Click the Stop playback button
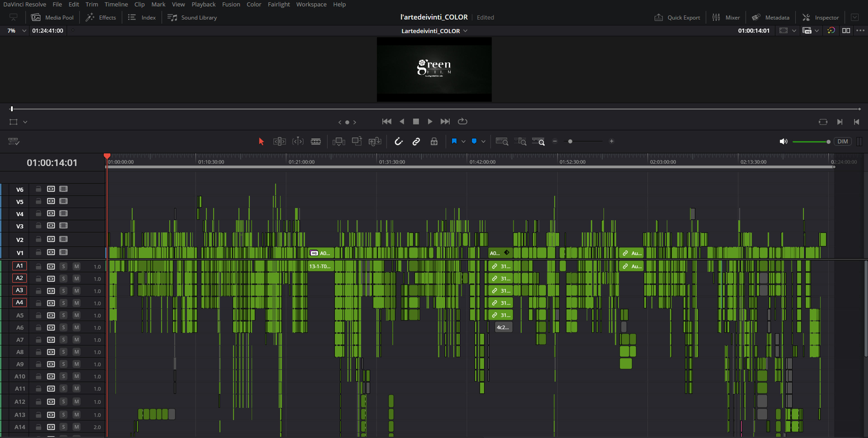 tap(416, 122)
